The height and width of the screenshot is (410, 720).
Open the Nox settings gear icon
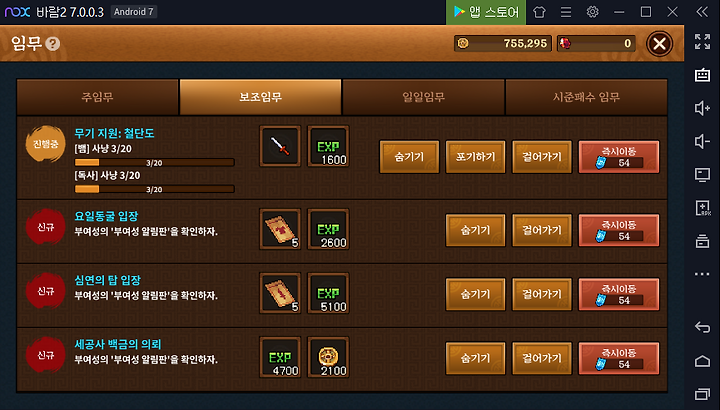pyautogui.click(x=592, y=11)
